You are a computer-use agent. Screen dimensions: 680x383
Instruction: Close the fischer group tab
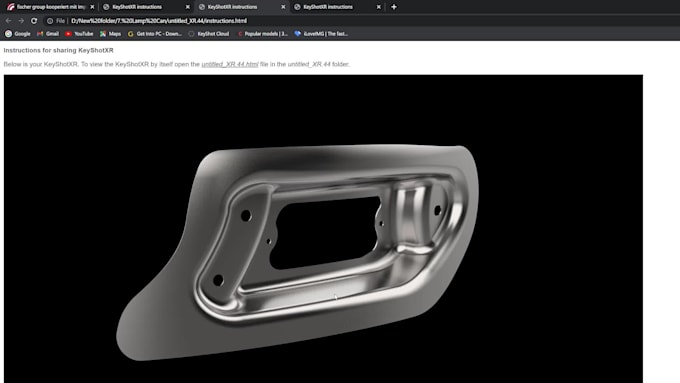[92, 7]
